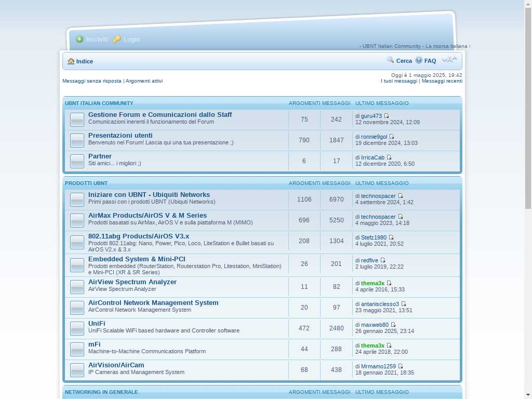Open the Partner forum
The height and width of the screenshot is (399, 532).
tap(100, 156)
